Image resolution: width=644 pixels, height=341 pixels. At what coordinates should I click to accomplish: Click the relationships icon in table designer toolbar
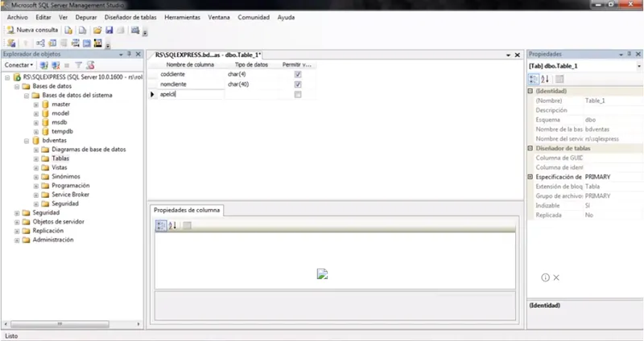40,43
